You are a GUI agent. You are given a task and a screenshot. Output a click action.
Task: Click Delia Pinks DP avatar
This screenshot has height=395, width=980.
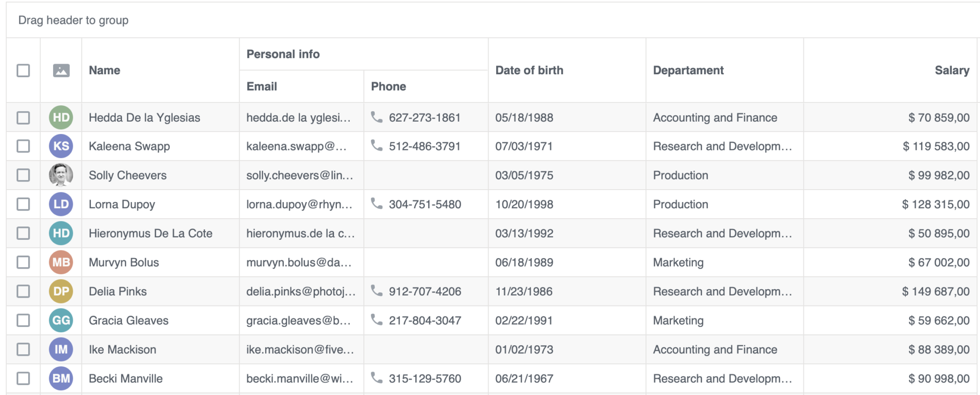coord(61,292)
